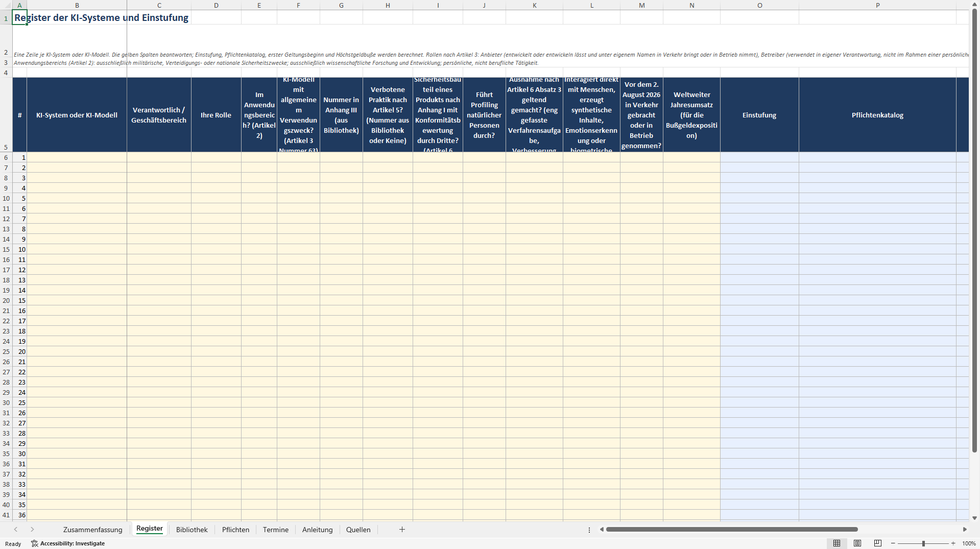Select row 5 header
Viewport: 980px width, 549px height.
point(6,115)
